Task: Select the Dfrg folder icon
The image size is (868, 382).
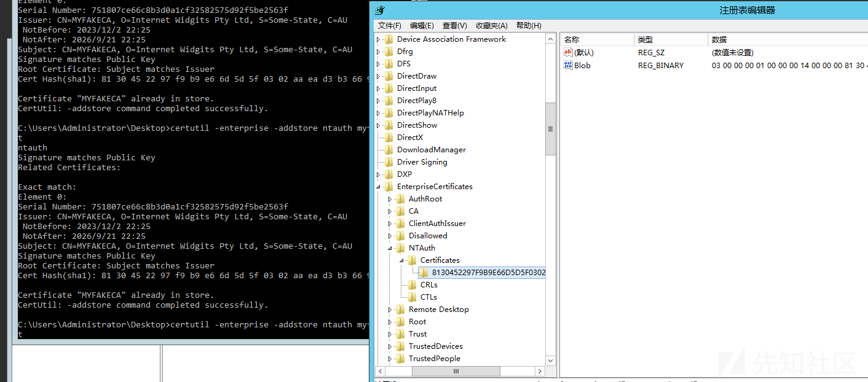Action: click(389, 52)
